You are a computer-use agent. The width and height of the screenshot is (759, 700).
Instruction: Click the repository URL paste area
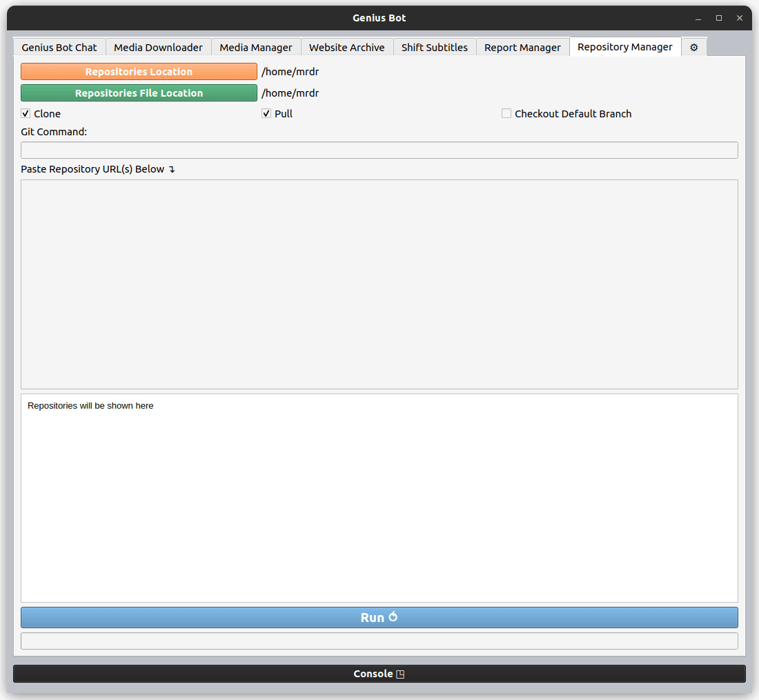point(379,283)
